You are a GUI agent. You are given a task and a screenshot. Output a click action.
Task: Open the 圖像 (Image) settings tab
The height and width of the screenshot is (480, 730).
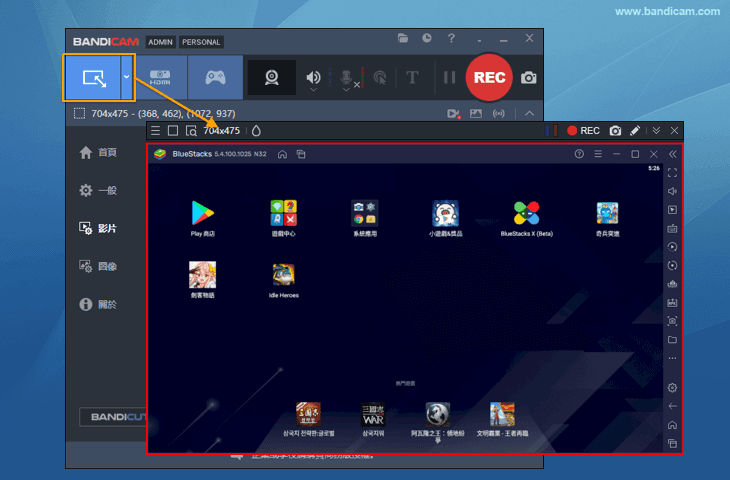(98, 266)
